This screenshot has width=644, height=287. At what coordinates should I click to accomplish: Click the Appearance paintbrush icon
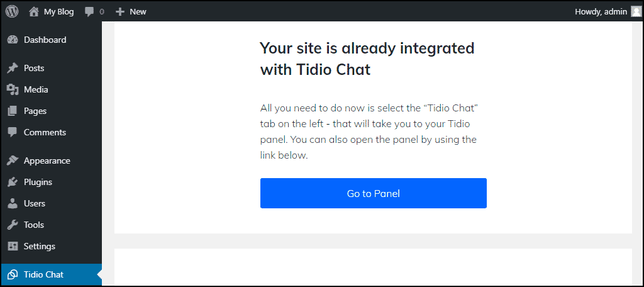(x=13, y=160)
